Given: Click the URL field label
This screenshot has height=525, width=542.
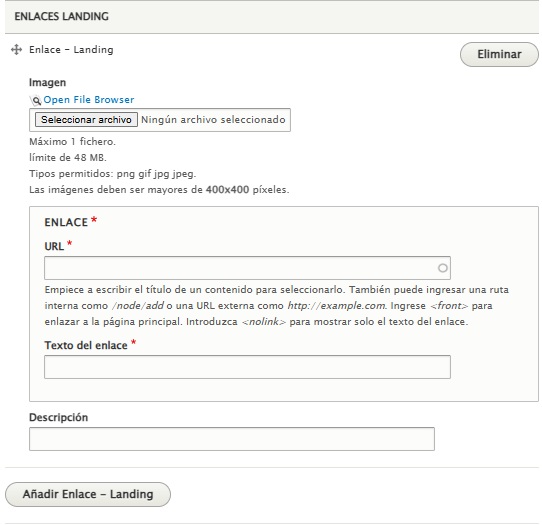Looking at the screenshot, I should tap(54, 246).
